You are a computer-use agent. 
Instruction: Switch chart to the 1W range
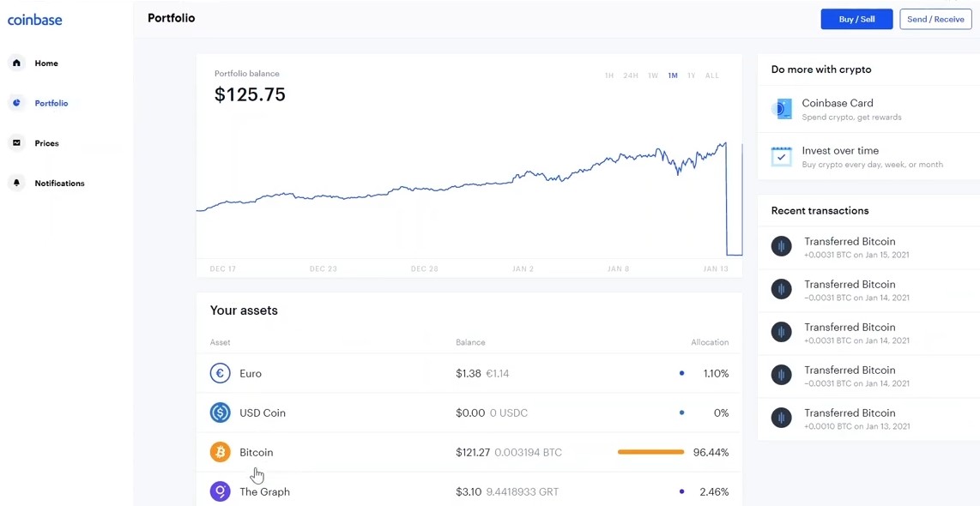[653, 75]
